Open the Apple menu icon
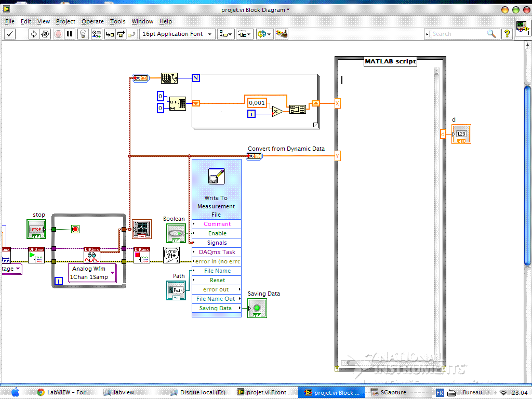This screenshot has height=399, width=532. [x=15, y=392]
